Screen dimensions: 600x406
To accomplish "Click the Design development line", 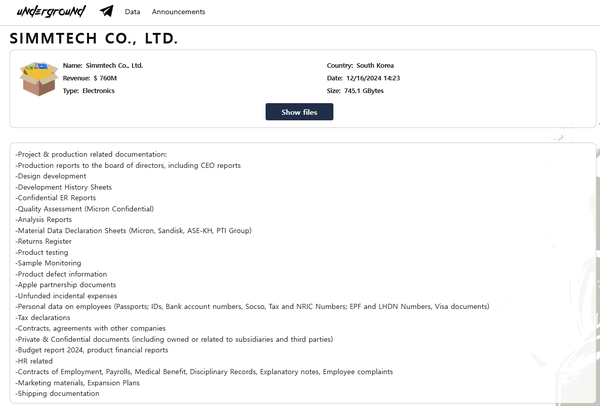I will coord(51,176).
